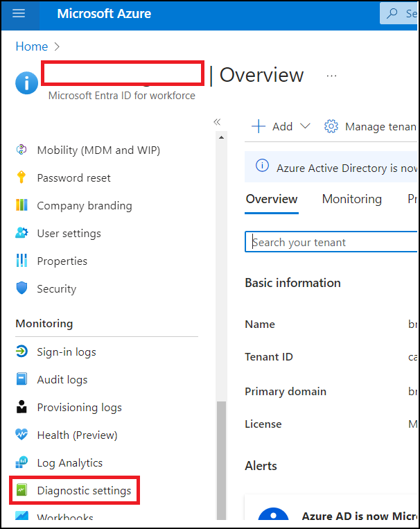Click the Log Analytics icon
Image resolution: width=420 pixels, height=529 pixels.
(x=22, y=462)
